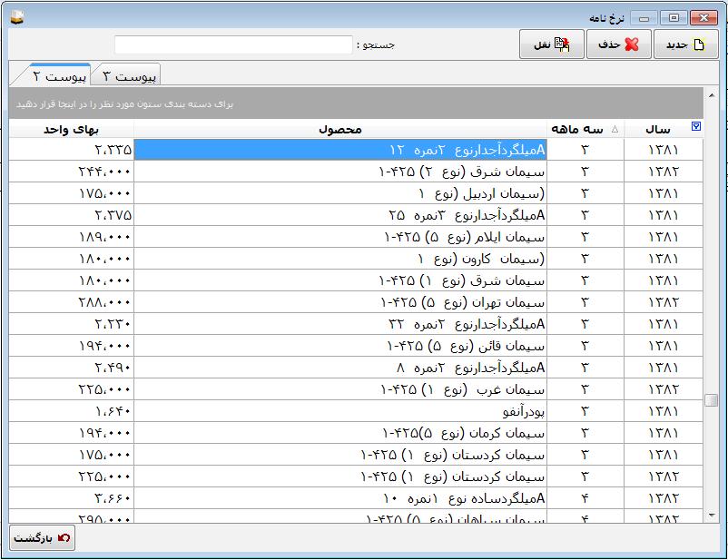Click the scrollbar down arrow
The width and height of the screenshot is (728, 560).
click(712, 515)
